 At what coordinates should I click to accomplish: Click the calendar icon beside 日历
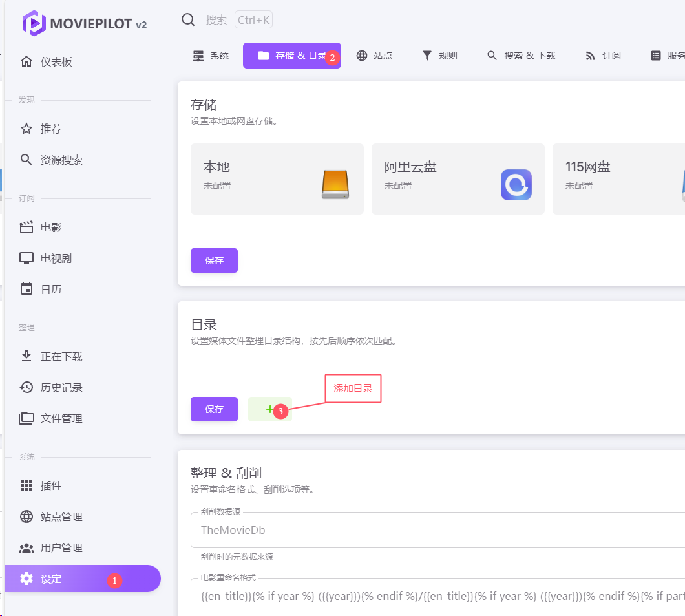tap(26, 289)
